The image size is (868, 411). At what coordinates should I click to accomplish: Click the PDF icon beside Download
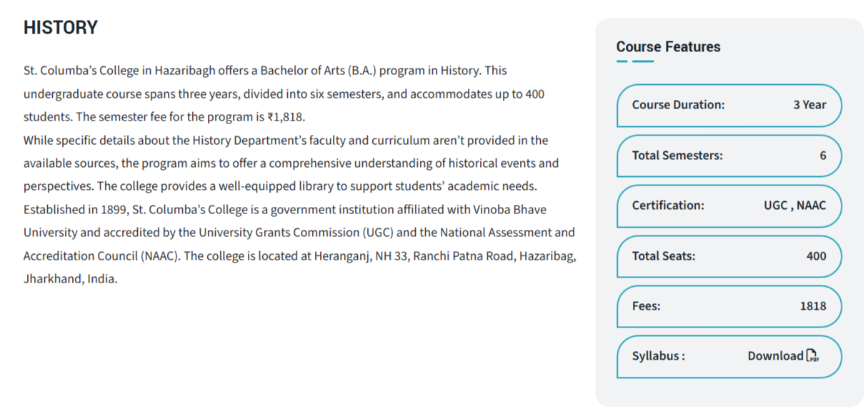(x=813, y=356)
